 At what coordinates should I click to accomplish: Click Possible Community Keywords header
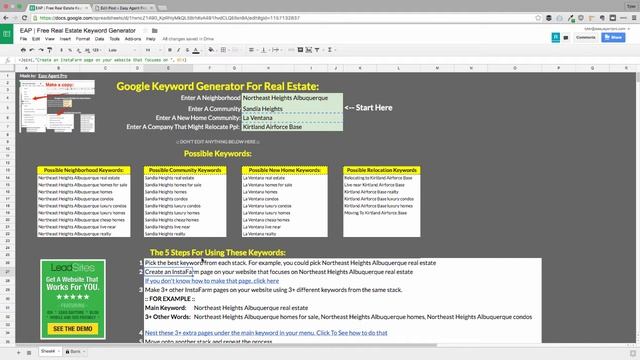point(185,170)
